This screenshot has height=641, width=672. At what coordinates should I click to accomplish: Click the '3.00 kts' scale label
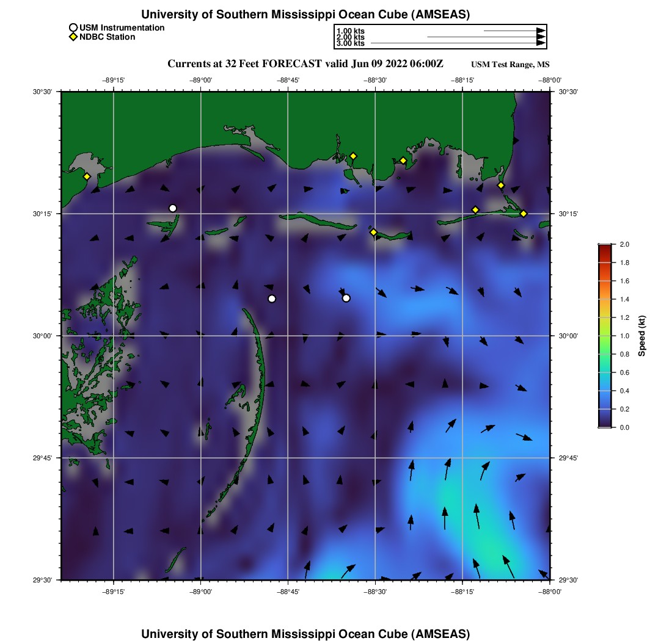tap(351, 43)
